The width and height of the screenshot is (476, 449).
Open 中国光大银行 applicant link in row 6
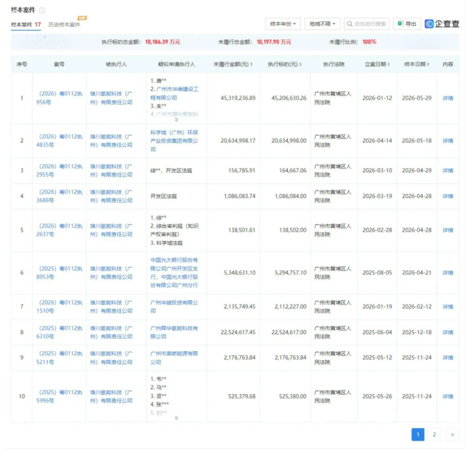174,273
